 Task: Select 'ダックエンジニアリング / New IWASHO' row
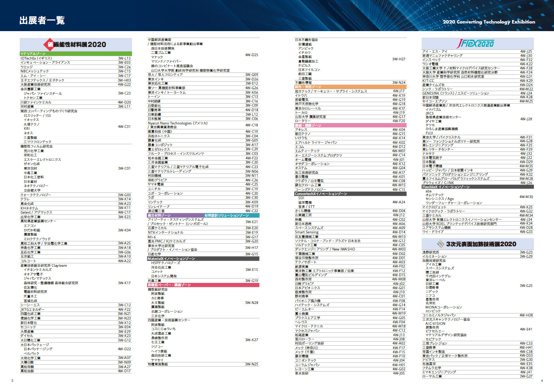coord(350,249)
